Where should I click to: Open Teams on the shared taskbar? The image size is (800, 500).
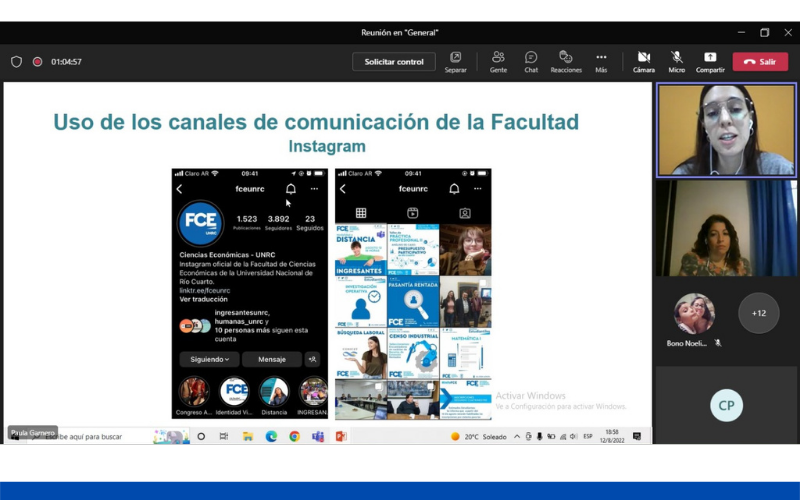click(318, 436)
